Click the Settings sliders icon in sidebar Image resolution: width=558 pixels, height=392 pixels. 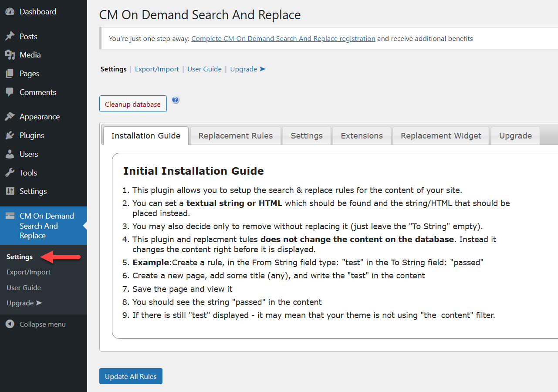tap(10, 191)
